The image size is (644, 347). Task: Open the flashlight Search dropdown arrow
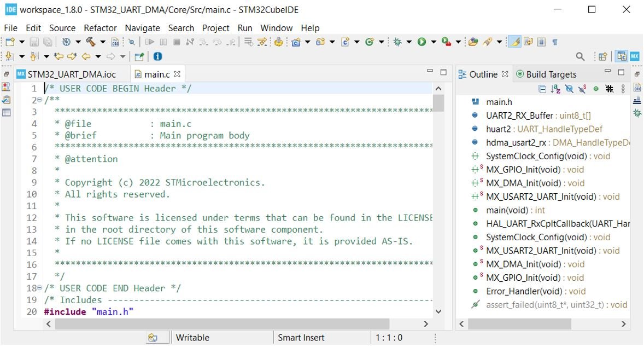click(x=500, y=42)
